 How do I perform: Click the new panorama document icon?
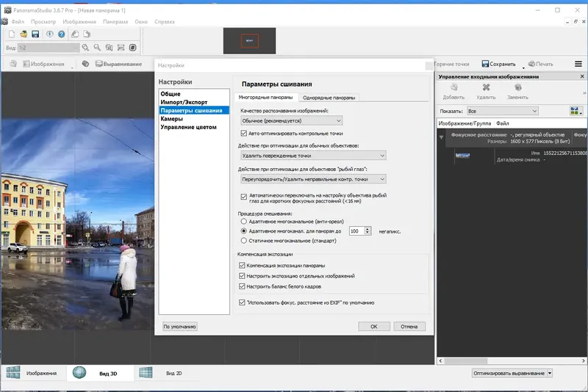coord(12,34)
